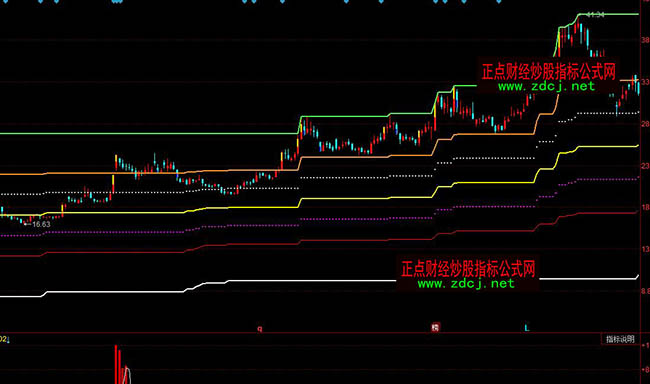Click the red 榜 badge icon on timeline

435,328
